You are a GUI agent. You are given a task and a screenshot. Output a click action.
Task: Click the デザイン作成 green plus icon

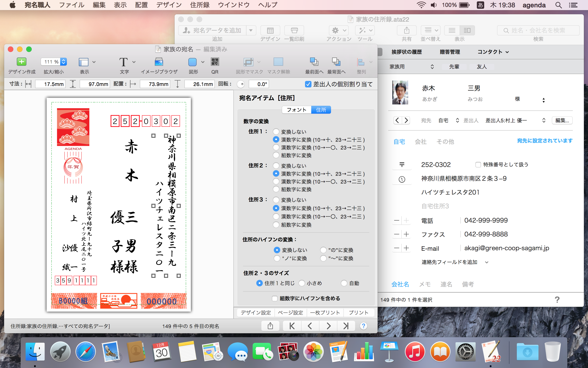[x=21, y=62]
